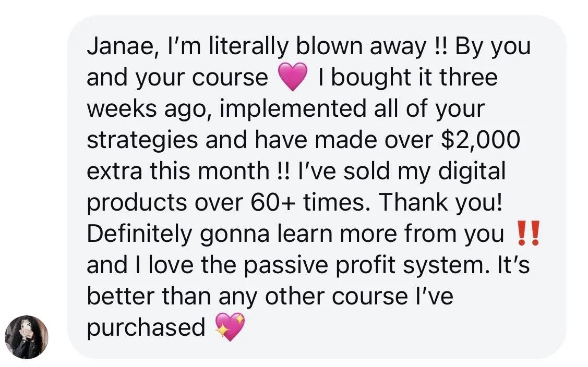Click the word 'month' in the message
The height and width of the screenshot is (367, 588).
coord(233,172)
